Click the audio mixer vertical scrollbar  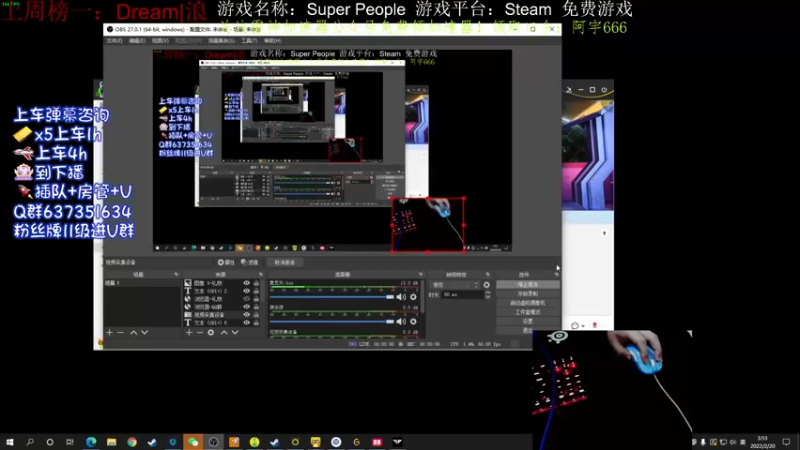tap(422, 296)
